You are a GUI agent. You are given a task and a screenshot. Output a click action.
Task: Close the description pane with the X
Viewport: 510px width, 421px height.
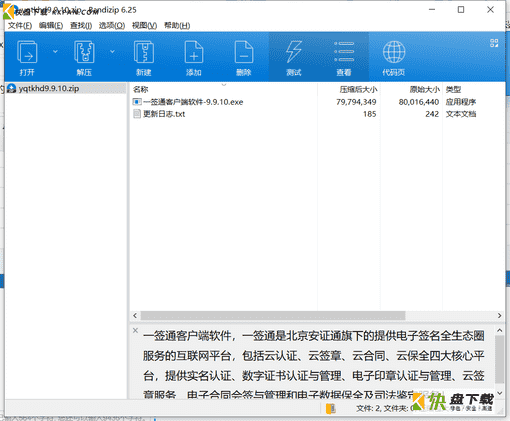point(135,330)
